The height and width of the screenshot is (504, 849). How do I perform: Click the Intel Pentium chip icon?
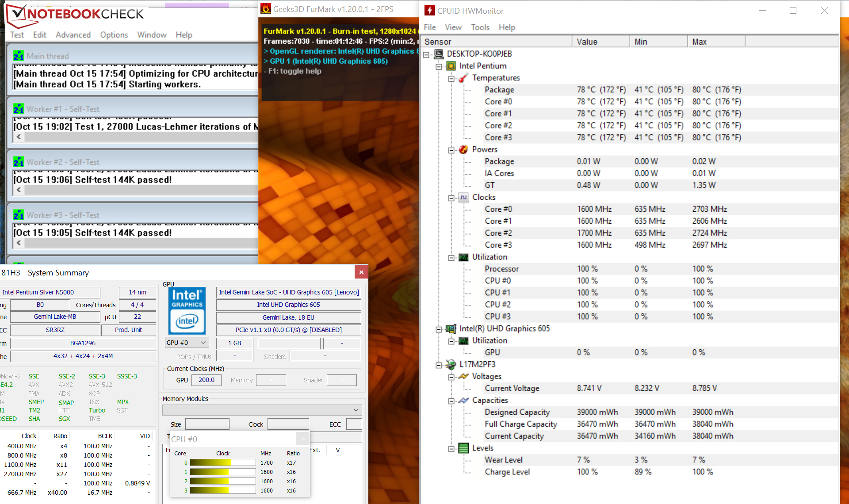click(451, 66)
